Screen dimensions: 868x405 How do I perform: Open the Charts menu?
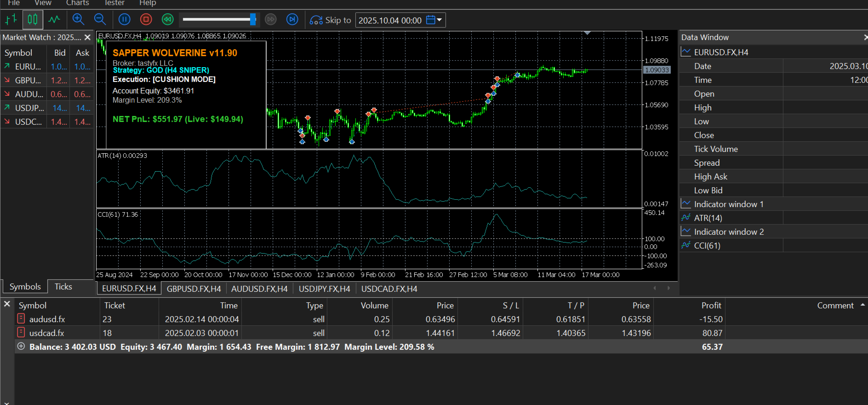tap(77, 3)
